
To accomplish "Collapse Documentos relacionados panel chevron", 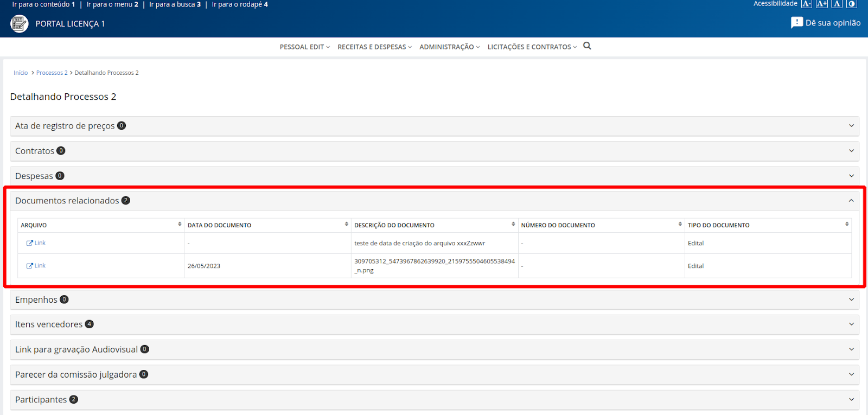I will pos(851,201).
